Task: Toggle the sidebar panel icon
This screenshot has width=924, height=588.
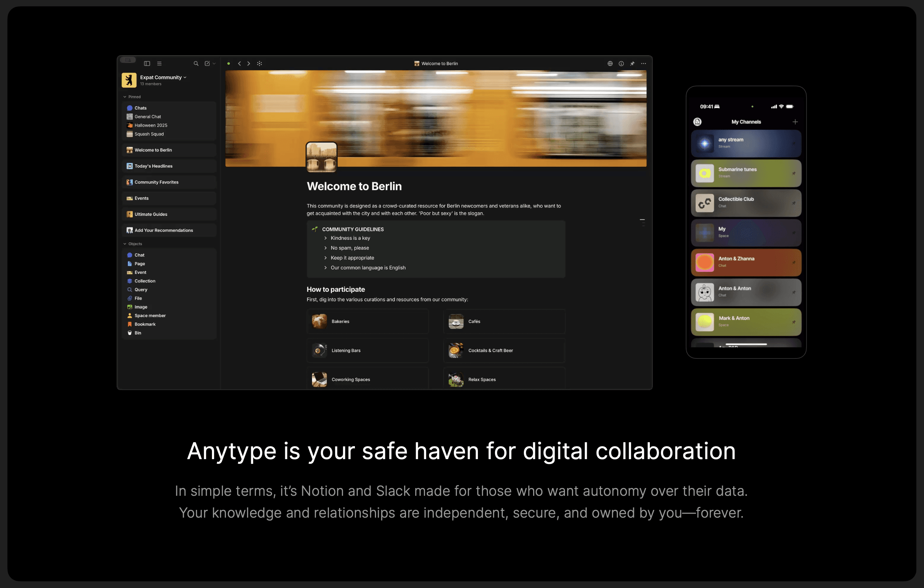Action: [x=147, y=63]
